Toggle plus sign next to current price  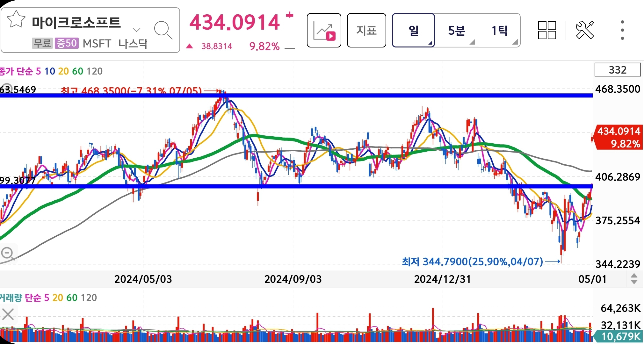[x=289, y=15]
